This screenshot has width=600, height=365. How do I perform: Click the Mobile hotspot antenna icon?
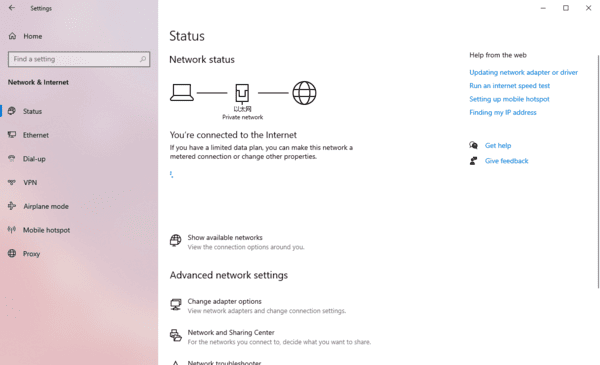[x=12, y=230]
